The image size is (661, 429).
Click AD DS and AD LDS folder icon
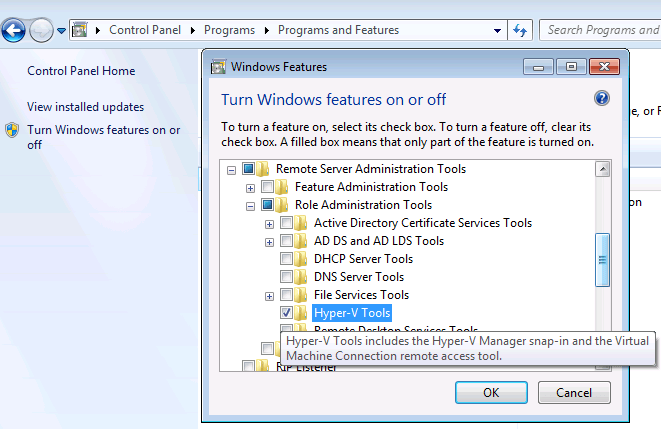301,241
